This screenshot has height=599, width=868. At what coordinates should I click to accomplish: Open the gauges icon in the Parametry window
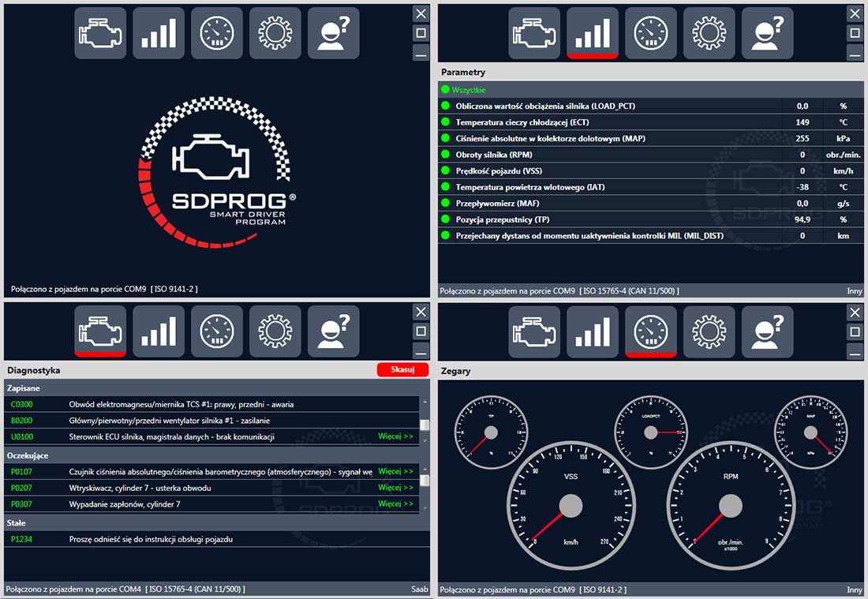coord(650,33)
